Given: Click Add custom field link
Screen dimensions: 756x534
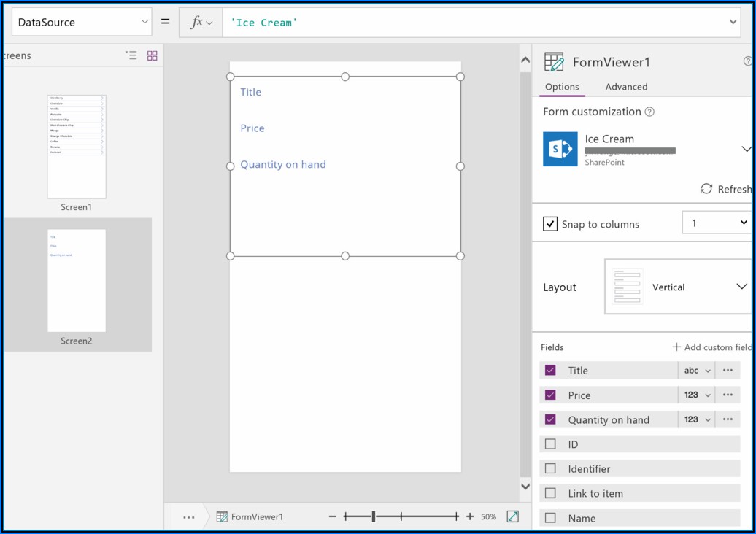Looking at the screenshot, I should [x=711, y=347].
